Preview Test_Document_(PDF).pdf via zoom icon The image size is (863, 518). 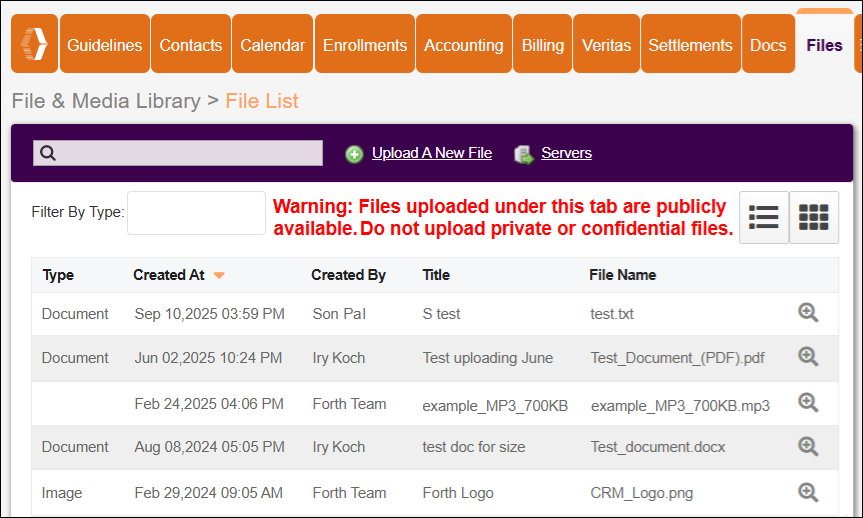click(808, 357)
